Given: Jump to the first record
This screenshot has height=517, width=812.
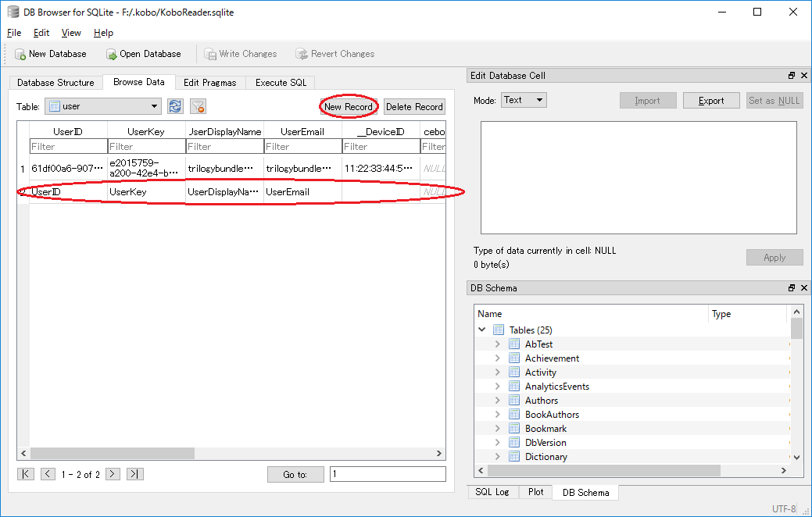Looking at the screenshot, I should [x=26, y=473].
